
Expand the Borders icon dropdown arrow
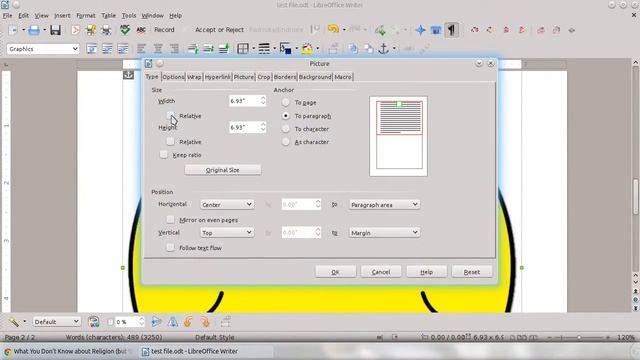click(253, 49)
